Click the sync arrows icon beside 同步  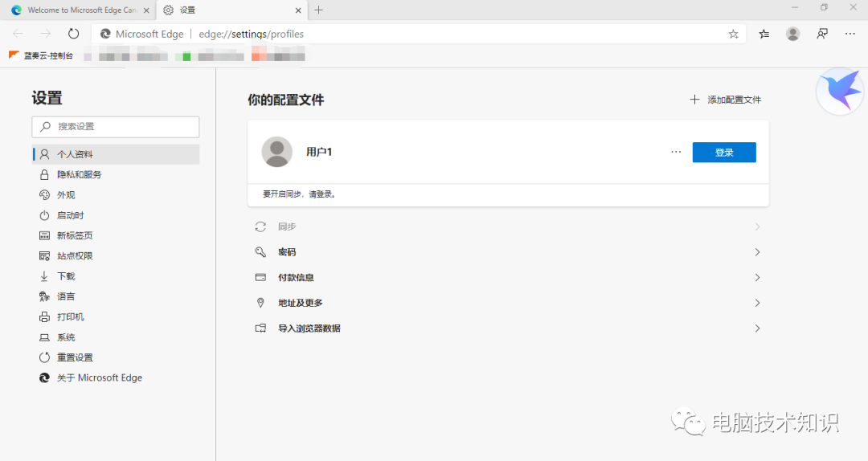(260, 227)
